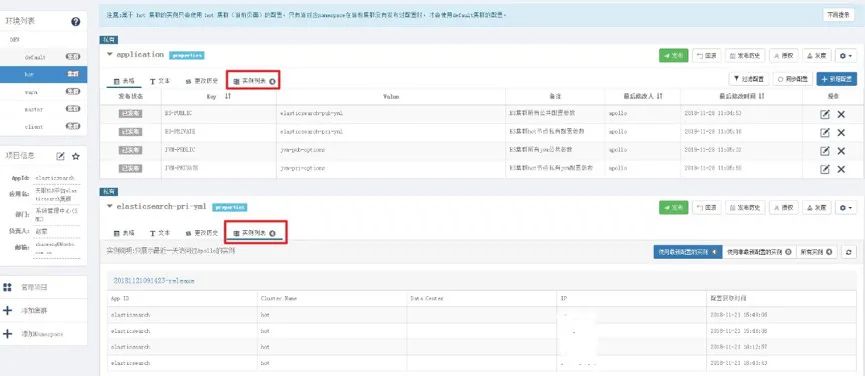This screenshot has width=865, height=376.
Task: Edit the ES-PUBLIC row via pencil icon
Action: pyautogui.click(x=825, y=114)
